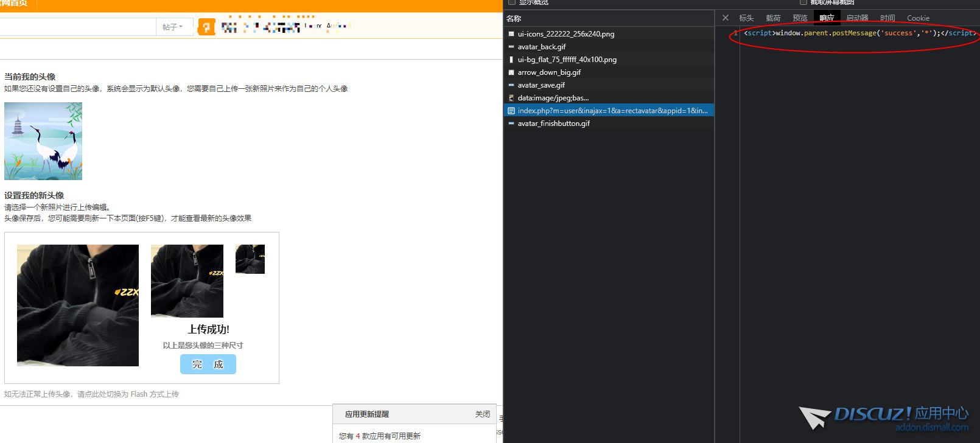Image resolution: width=980 pixels, height=443 pixels.
Task: Switch to the 标头 tab
Action: (x=746, y=18)
